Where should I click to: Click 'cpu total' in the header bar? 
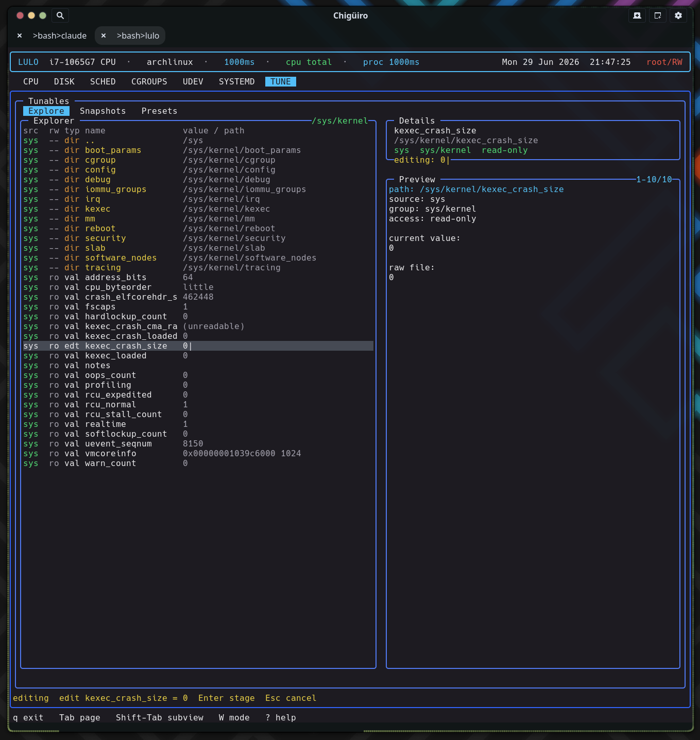coord(309,62)
